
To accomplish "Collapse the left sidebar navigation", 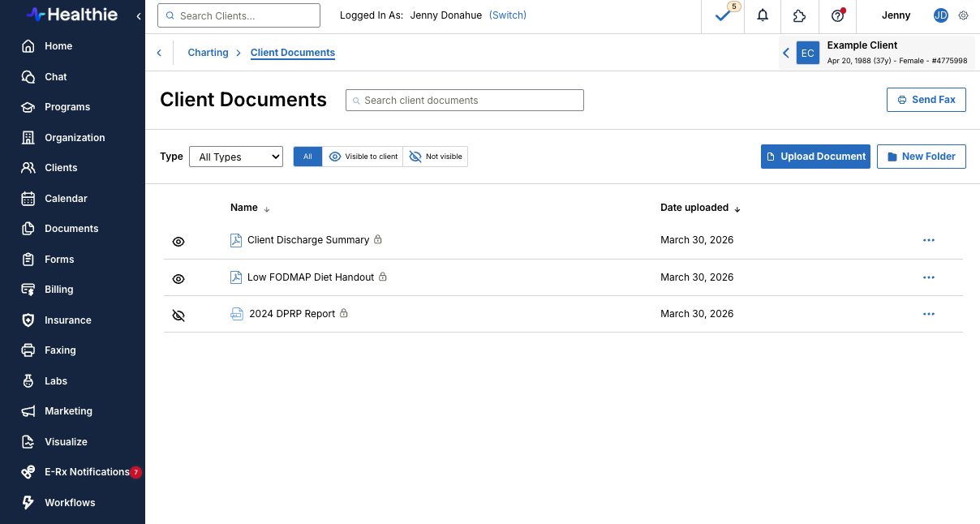I will pyautogui.click(x=139, y=16).
